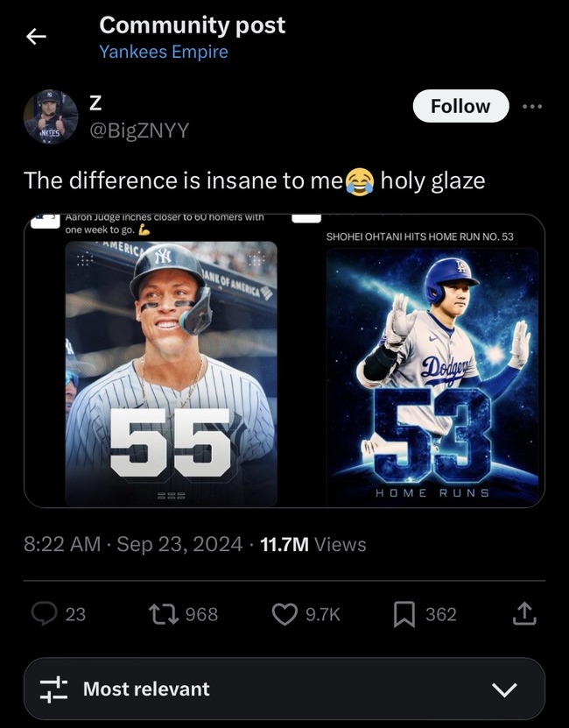Open reply sort settings via the sliders icon
The width and height of the screenshot is (569, 728).
tap(54, 689)
